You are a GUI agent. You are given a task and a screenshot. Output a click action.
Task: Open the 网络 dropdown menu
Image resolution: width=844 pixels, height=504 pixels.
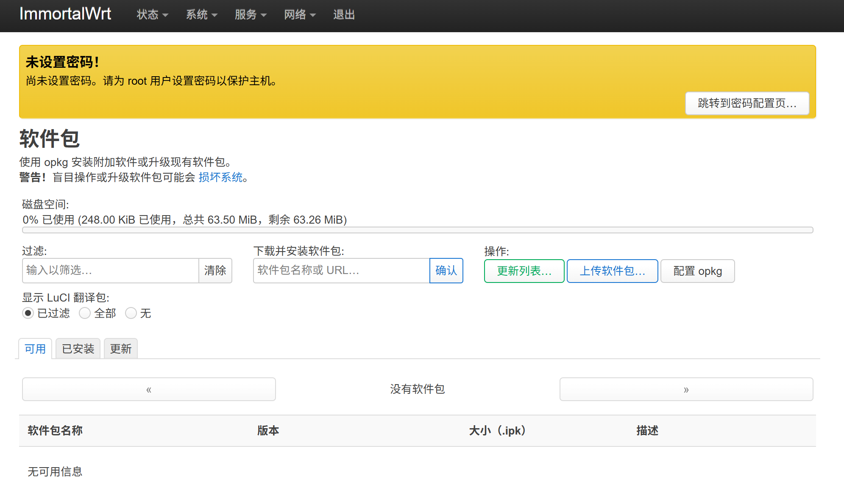(300, 15)
